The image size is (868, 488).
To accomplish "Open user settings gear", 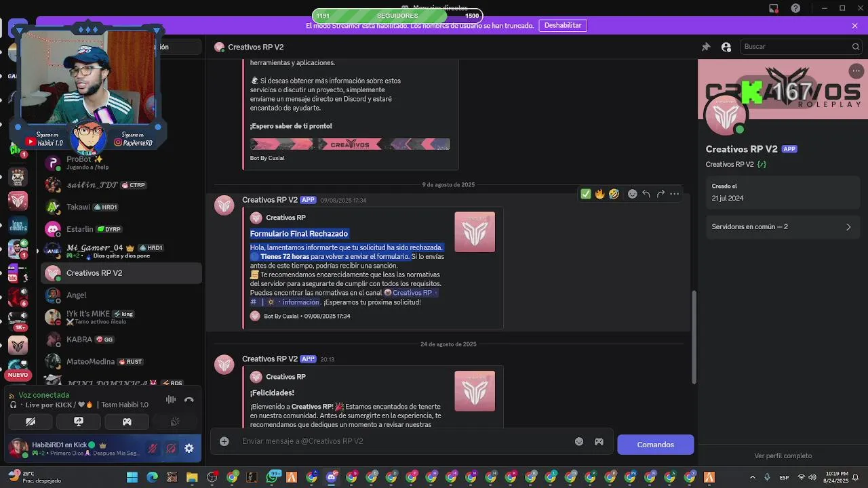I will point(189,449).
